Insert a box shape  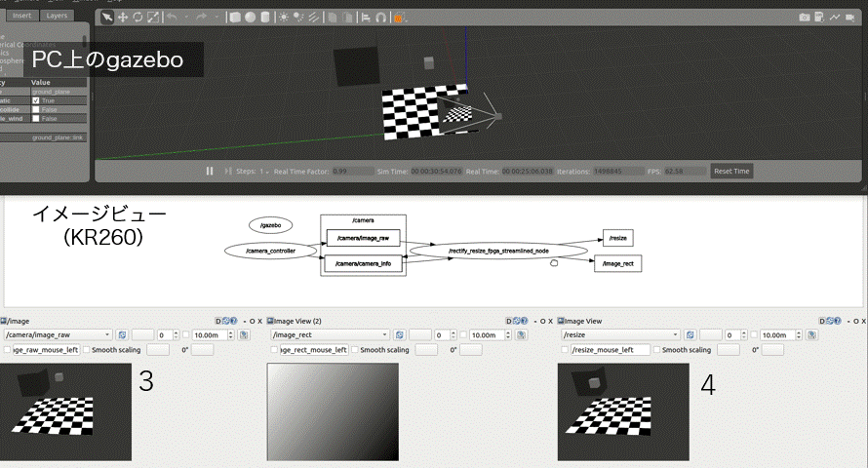235,18
